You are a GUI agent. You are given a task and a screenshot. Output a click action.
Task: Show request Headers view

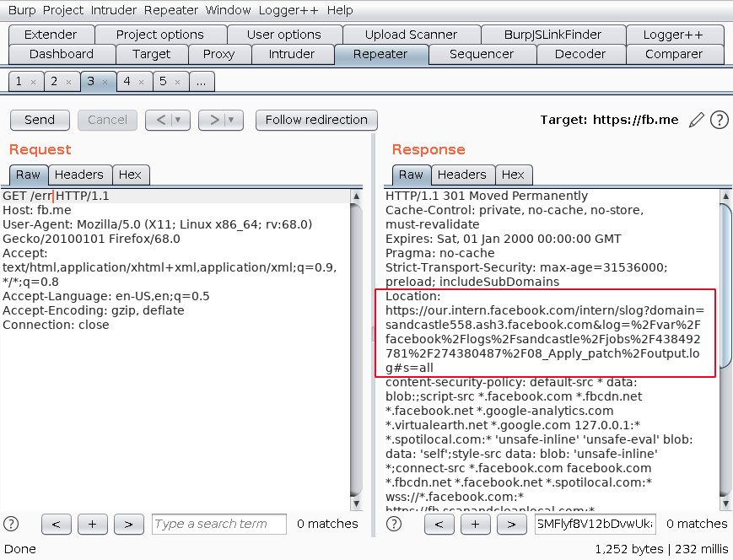click(79, 175)
